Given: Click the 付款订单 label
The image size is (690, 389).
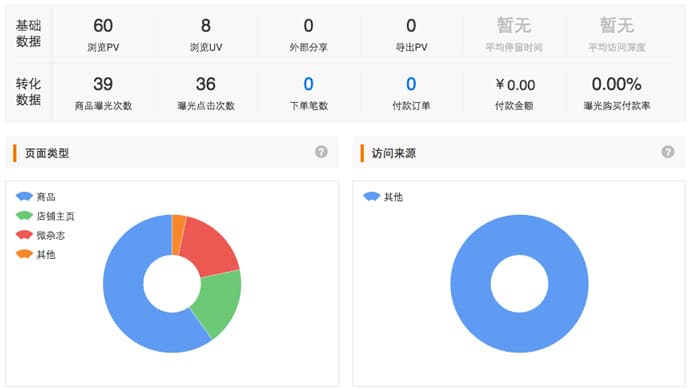Looking at the screenshot, I should [x=411, y=106].
